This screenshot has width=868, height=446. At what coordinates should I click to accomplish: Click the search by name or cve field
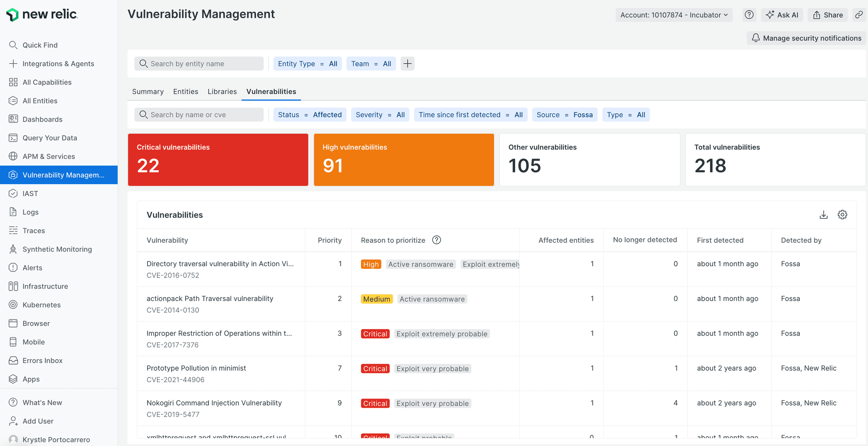(199, 115)
